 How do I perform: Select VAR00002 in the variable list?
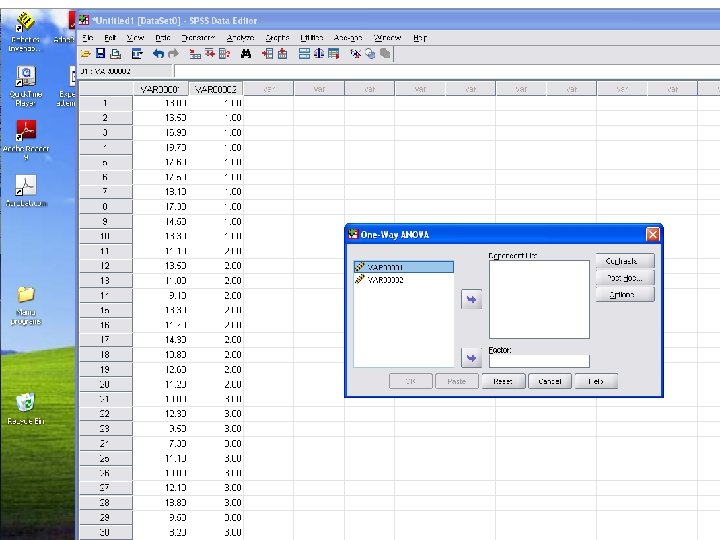point(404,280)
